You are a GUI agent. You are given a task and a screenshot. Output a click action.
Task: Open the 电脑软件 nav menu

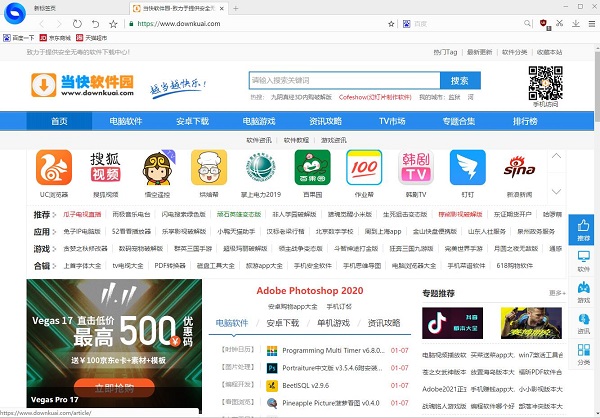(126, 121)
